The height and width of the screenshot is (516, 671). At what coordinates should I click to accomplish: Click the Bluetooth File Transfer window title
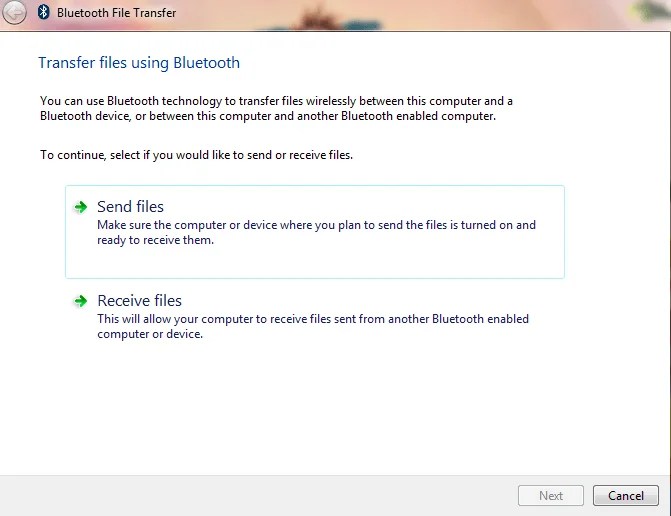(116, 13)
